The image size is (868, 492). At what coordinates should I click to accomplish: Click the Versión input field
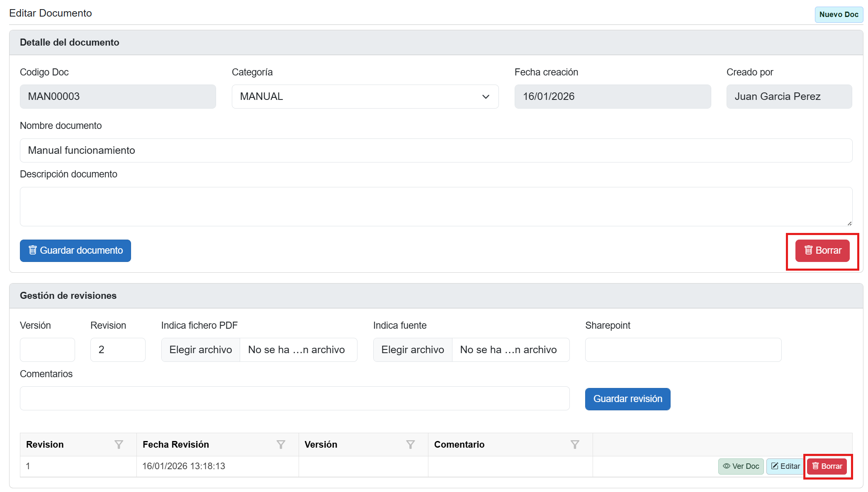click(47, 350)
